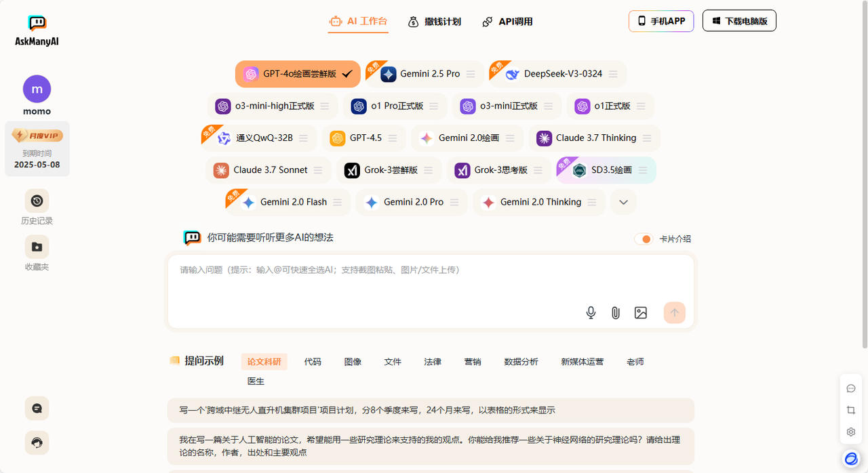Open the favorites folder icon
Screen dimensions: 868x473
[x=37, y=247]
